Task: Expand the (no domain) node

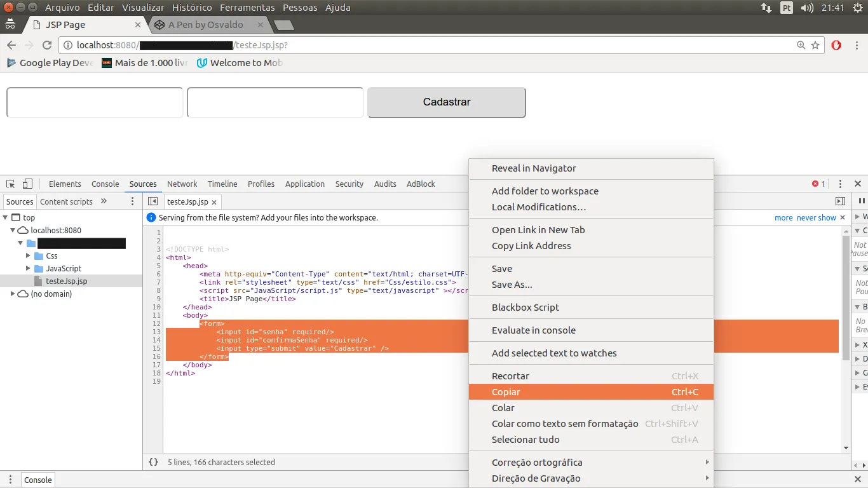Action: [x=13, y=294]
